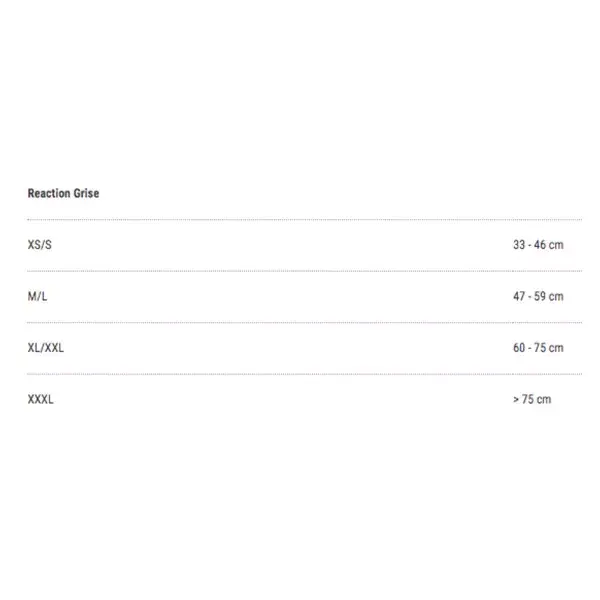Image resolution: width=600 pixels, height=600 pixels.
Task: Select the XL/XXL size label
Action: pyautogui.click(x=46, y=348)
